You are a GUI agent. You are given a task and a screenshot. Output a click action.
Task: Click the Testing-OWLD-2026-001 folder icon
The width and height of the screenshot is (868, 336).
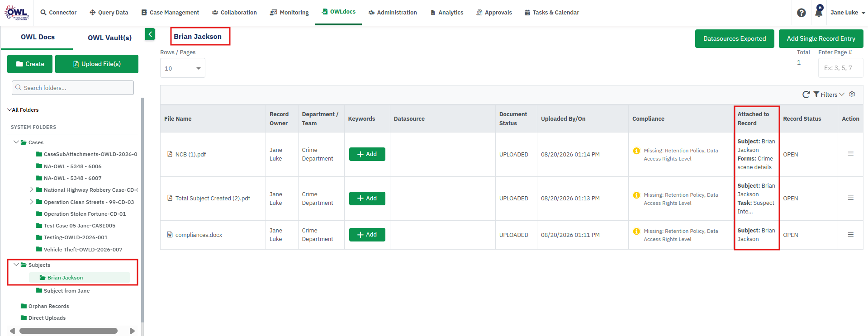coord(39,237)
